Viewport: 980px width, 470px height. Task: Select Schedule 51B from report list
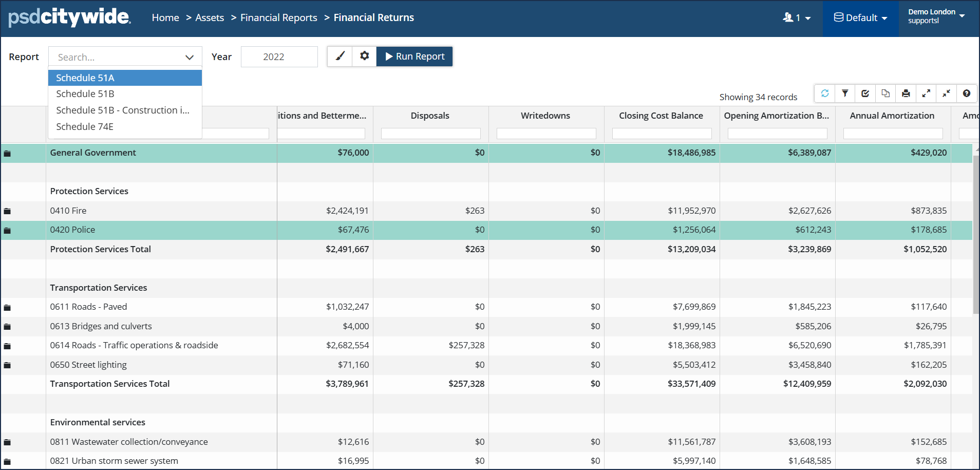(x=85, y=94)
